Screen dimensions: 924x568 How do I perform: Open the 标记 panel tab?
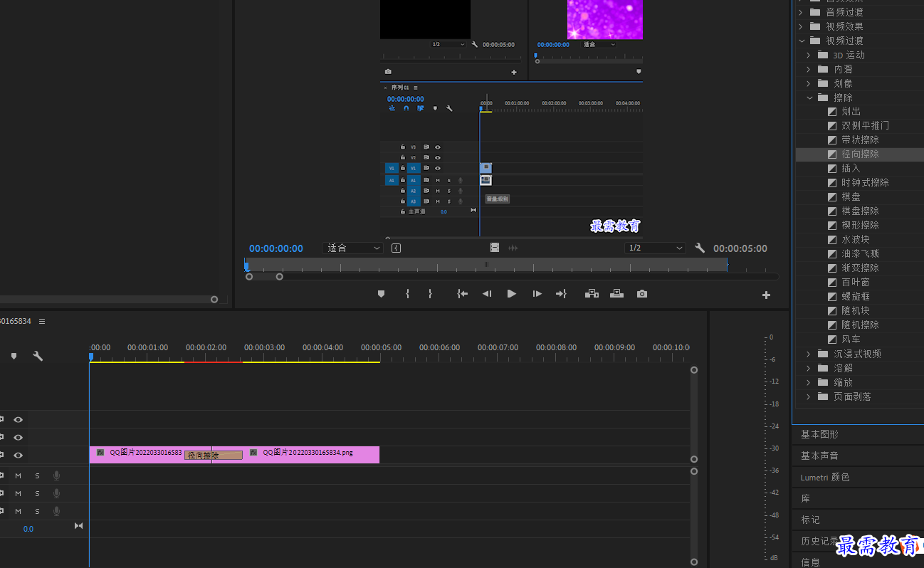click(810, 520)
